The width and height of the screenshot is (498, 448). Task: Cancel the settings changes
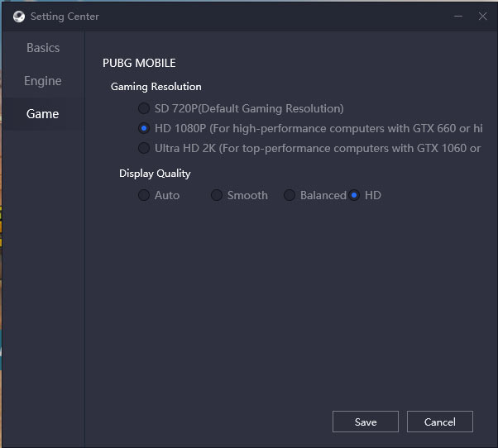click(x=440, y=422)
